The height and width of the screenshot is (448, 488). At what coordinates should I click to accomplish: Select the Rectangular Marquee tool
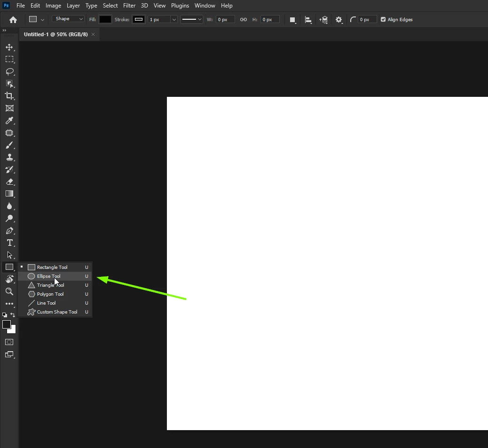point(9,59)
